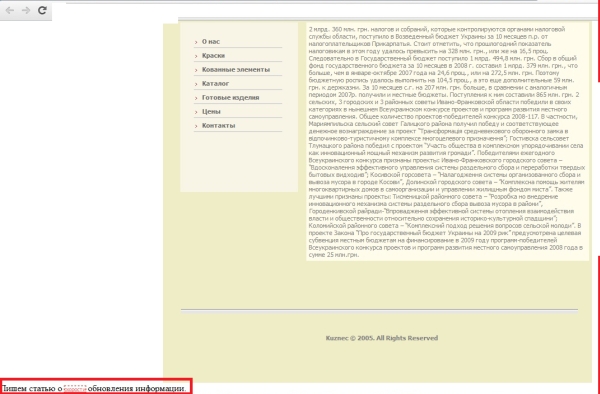The image size is (600, 394).
Task: Click the browser back arrow
Action: tap(10, 10)
